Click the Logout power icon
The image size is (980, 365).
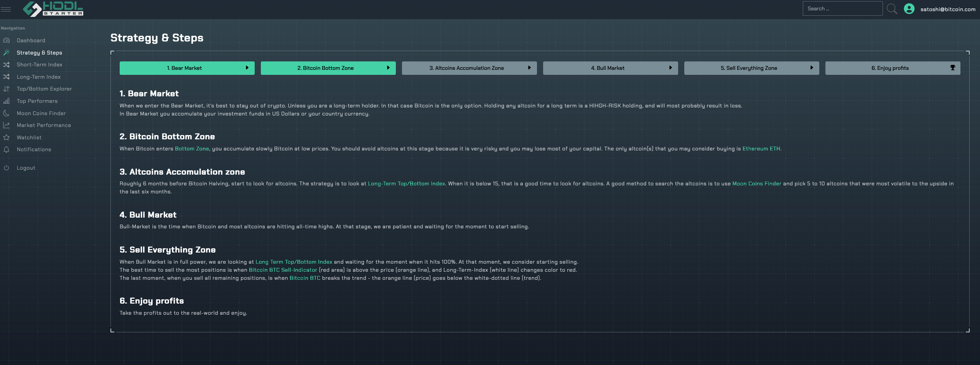(x=7, y=168)
